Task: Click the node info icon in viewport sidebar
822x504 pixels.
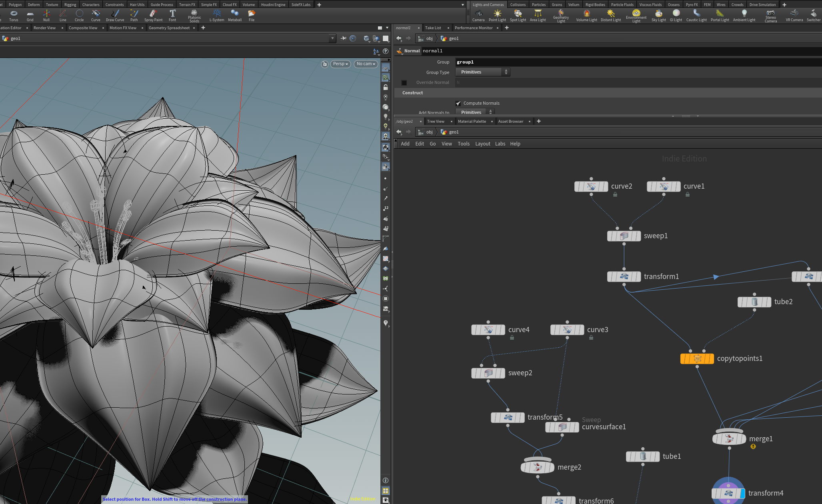Action: (386, 480)
